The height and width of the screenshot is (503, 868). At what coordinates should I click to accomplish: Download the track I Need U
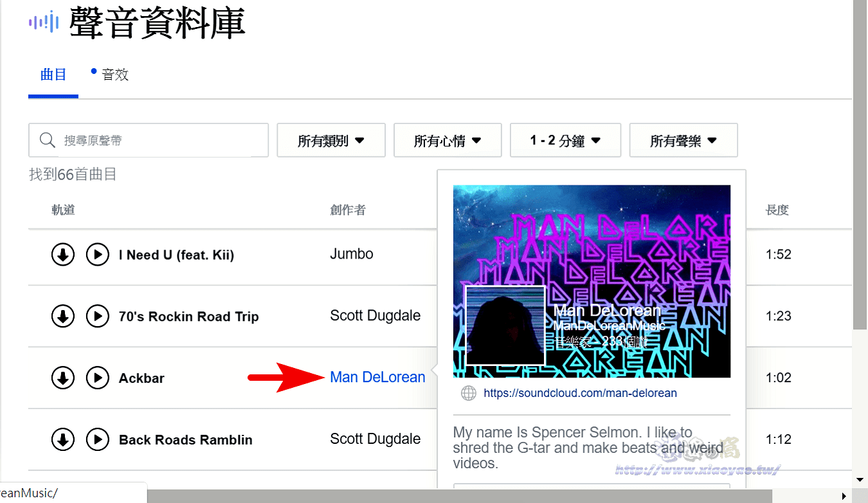point(62,254)
